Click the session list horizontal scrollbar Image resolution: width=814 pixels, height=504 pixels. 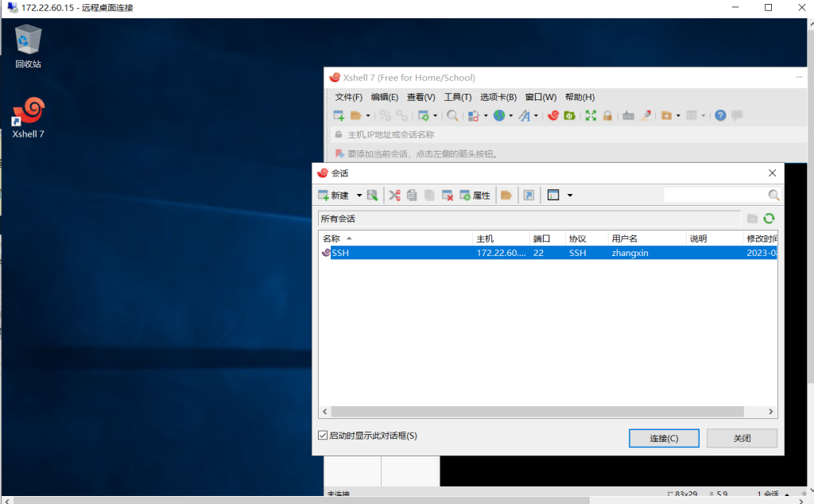pyautogui.click(x=537, y=412)
